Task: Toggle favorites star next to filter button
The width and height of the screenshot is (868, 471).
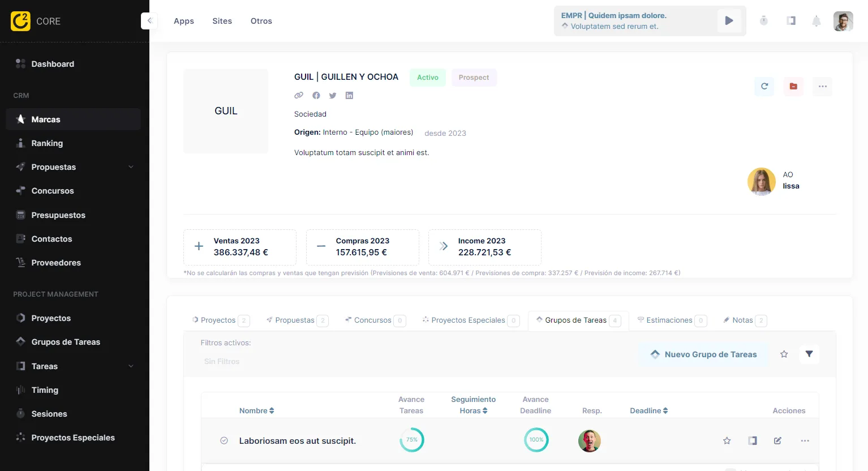Action: (x=784, y=354)
